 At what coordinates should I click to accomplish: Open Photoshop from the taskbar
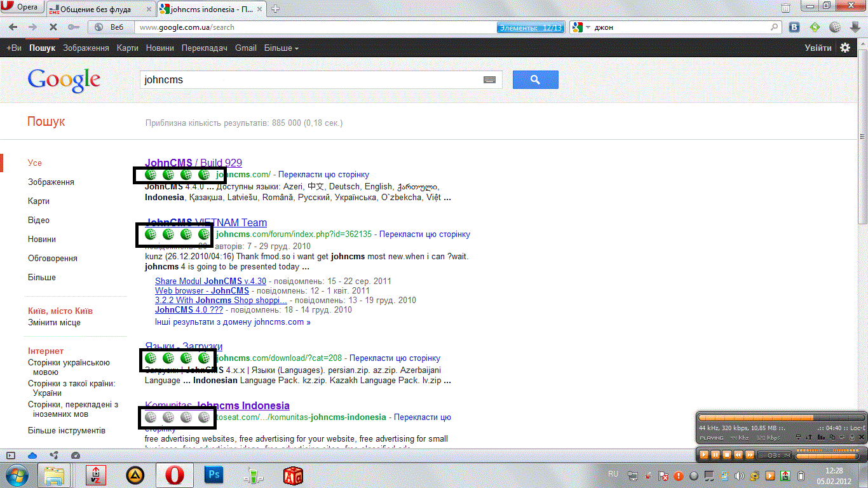pos(214,475)
